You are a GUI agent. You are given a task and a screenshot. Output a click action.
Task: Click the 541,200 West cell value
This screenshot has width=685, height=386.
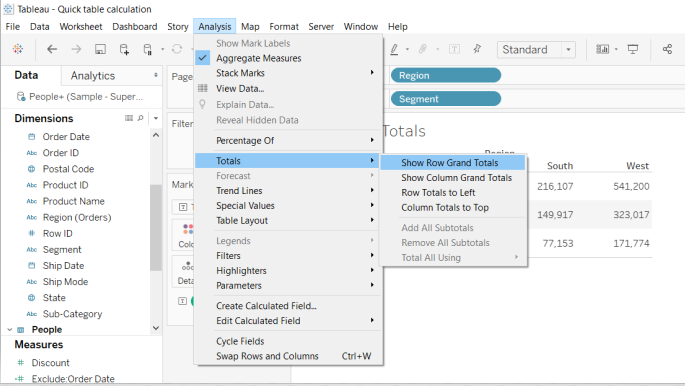click(x=631, y=186)
